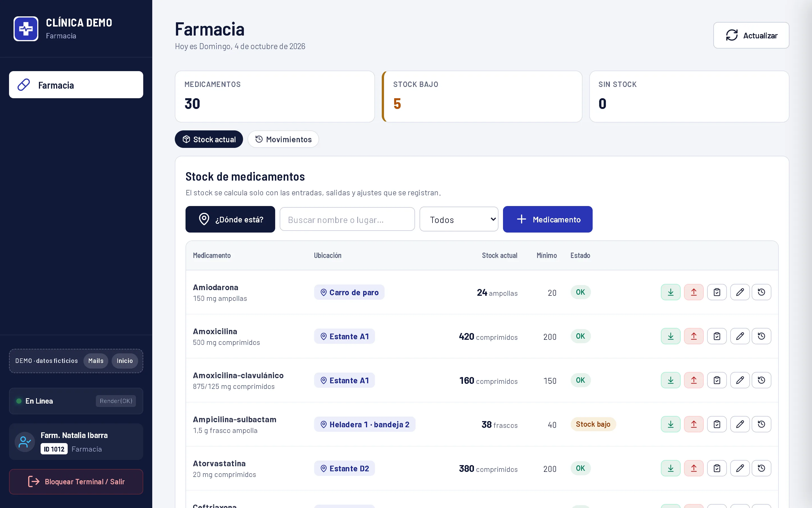Click the Farm. Natalia Ibarra user card
The width and height of the screenshot is (812, 508).
(76, 442)
